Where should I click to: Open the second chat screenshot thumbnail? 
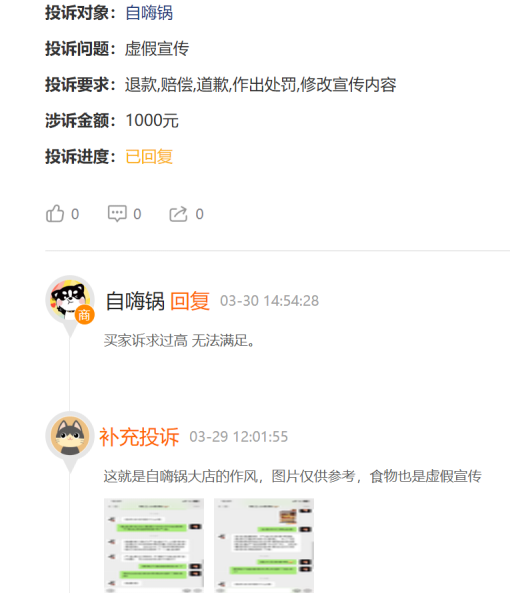pyautogui.click(x=264, y=546)
